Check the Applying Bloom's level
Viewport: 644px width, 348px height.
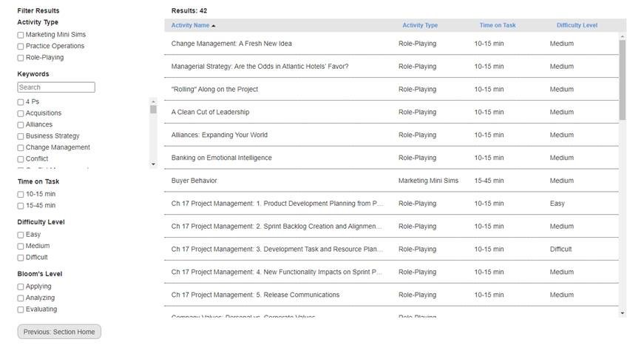tap(21, 287)
